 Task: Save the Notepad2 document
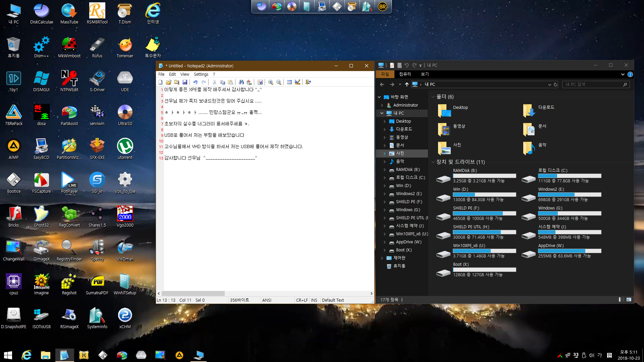pos(184,82)
